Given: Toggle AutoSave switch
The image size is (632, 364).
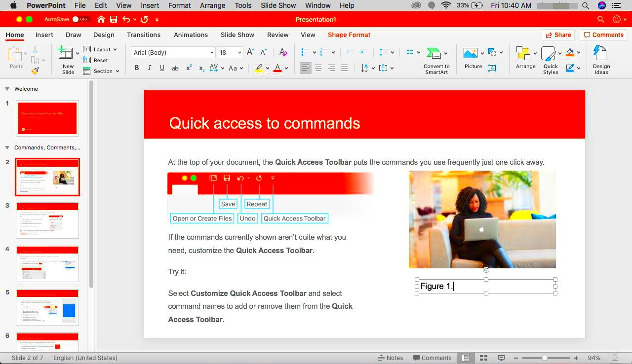Looking at the screenshot, I should point(80,19).
